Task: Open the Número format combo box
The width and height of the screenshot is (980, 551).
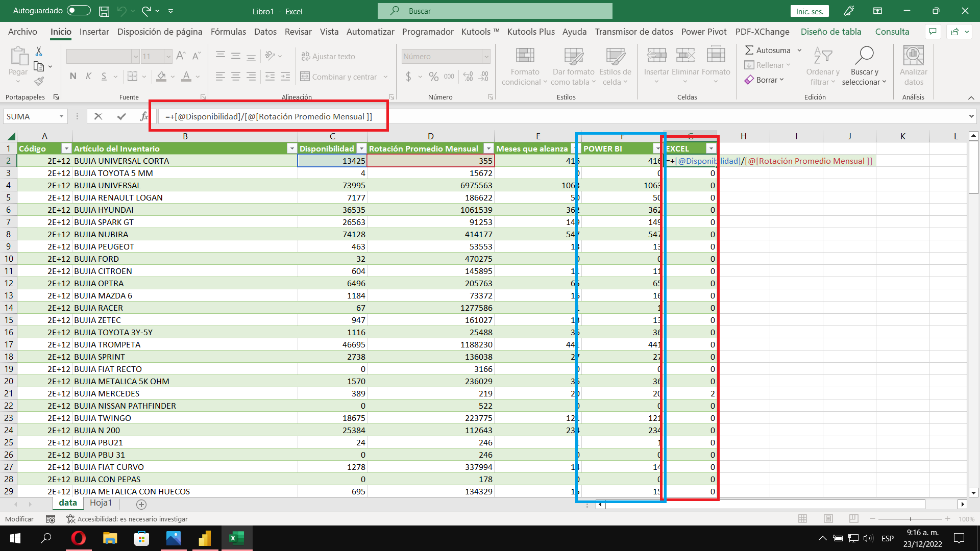Action: pyautogui.click(x=446, y=57)
